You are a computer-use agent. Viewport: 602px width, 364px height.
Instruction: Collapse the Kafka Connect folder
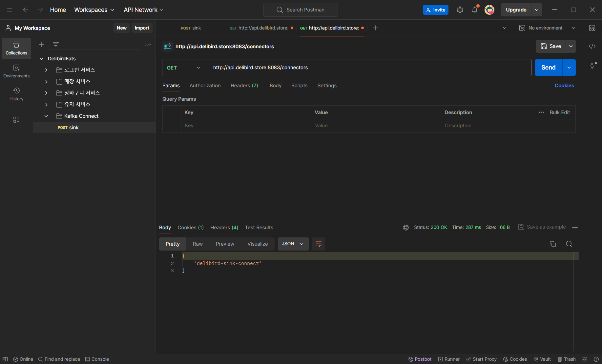(46, 116)
